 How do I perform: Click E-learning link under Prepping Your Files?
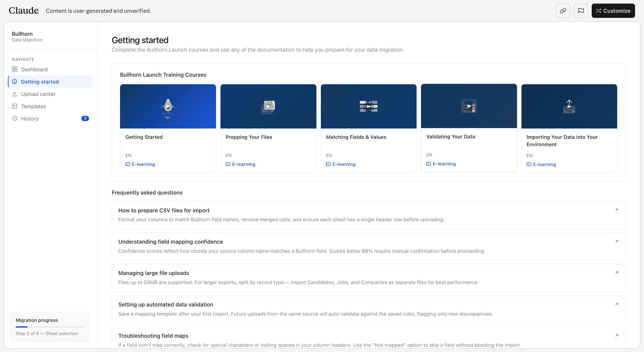tap(240, 164)
